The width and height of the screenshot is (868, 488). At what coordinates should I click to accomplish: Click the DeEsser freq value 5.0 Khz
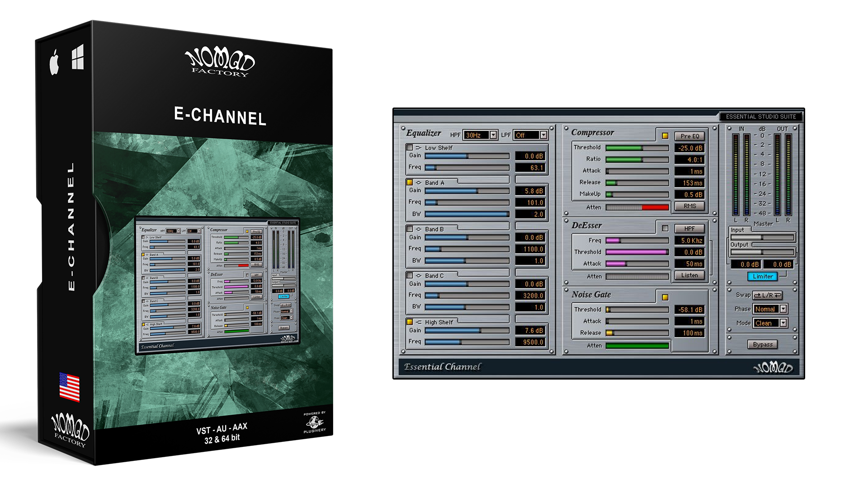(689, 240)
